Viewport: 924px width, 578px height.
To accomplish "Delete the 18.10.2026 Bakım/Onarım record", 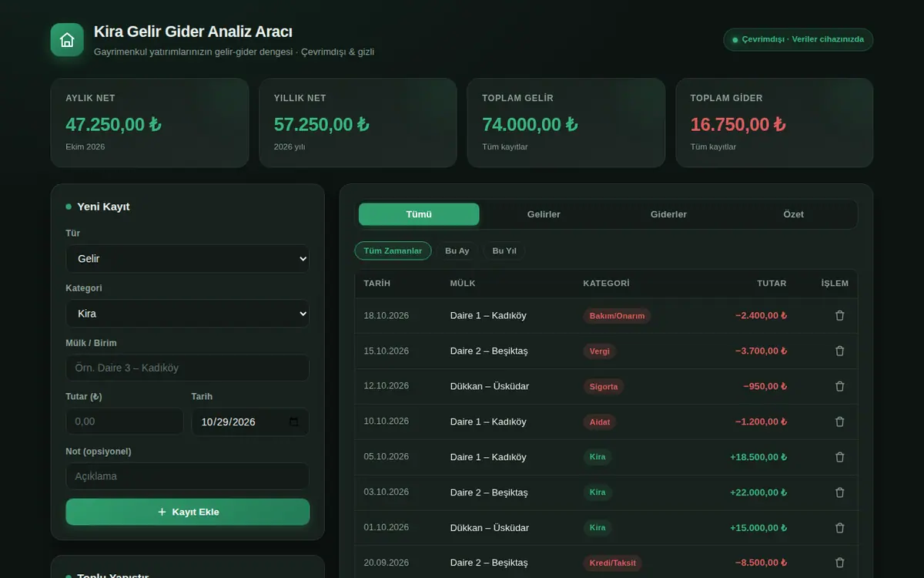I will pos(839,315).
